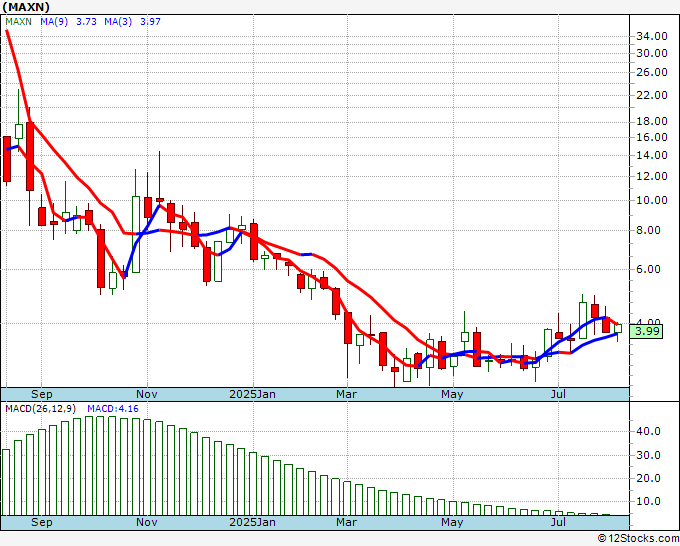The height and width of the screenshot is (546, 680).
Task: Click 2025Jan on the price chart time axis
Action: (252, 394)
